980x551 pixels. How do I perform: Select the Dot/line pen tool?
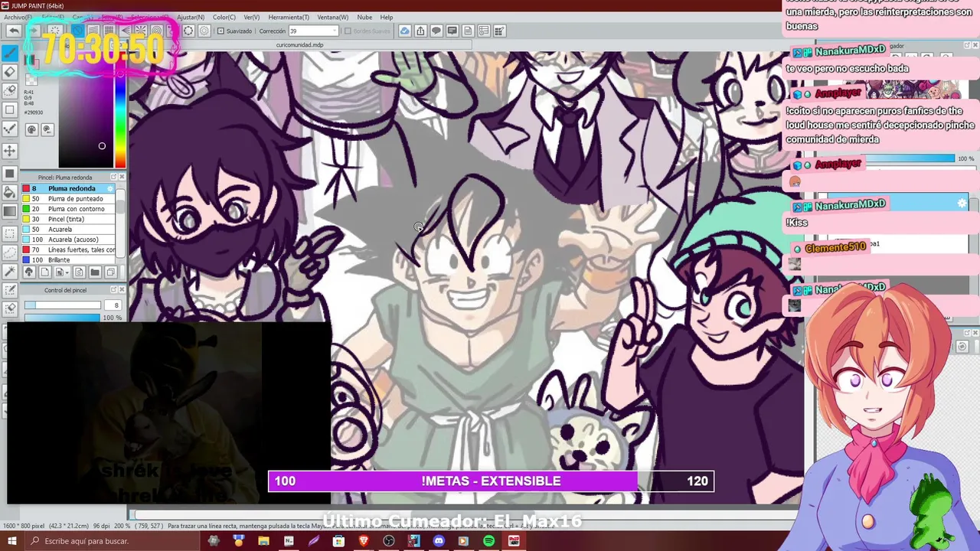(x=10, y=128)
